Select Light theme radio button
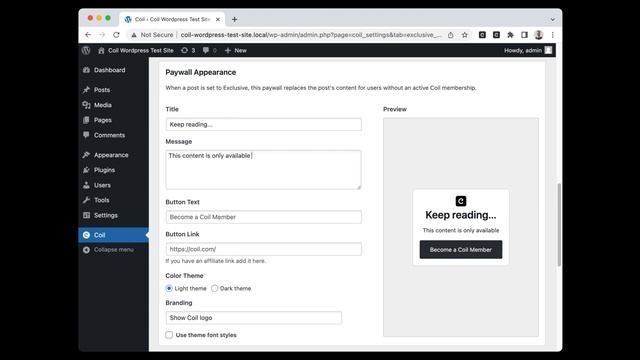 [169, 288]
